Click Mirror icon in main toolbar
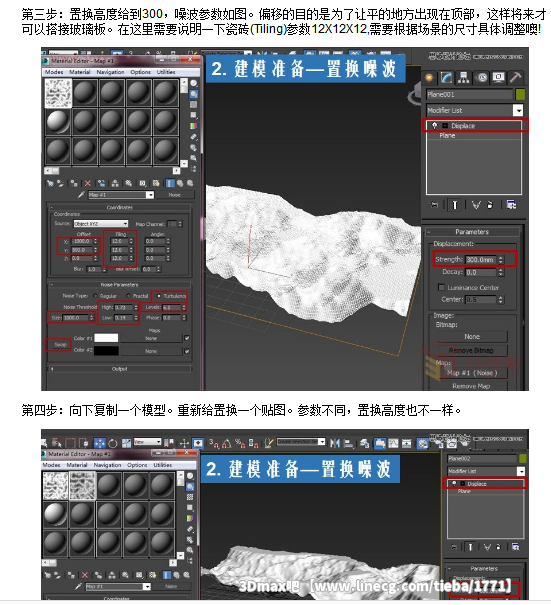This screenshot has width=551, height=605. [x=335, y=443]
